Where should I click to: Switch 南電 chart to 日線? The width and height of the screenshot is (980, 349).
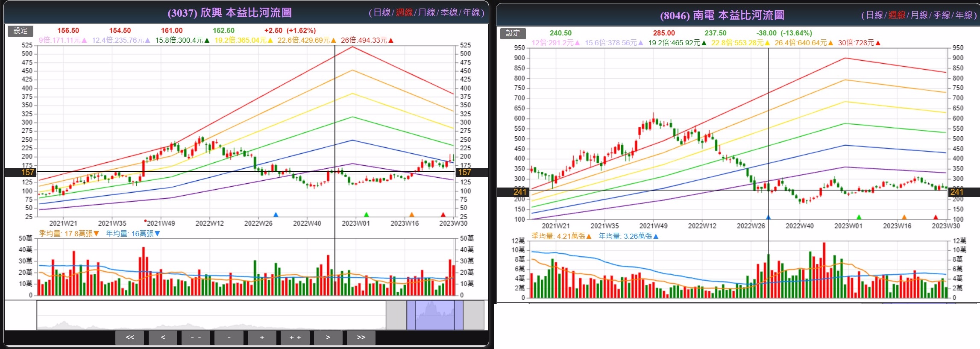click(874, 15)
